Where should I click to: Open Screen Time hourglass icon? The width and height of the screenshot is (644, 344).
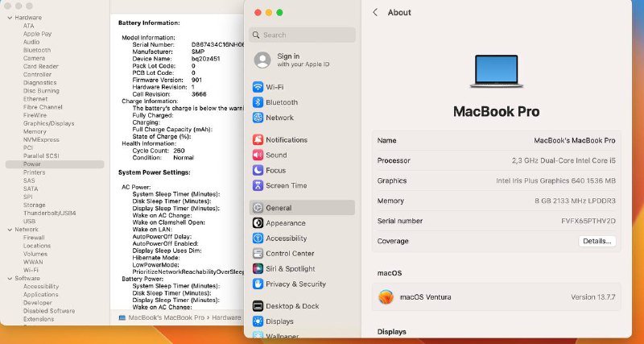258,185
